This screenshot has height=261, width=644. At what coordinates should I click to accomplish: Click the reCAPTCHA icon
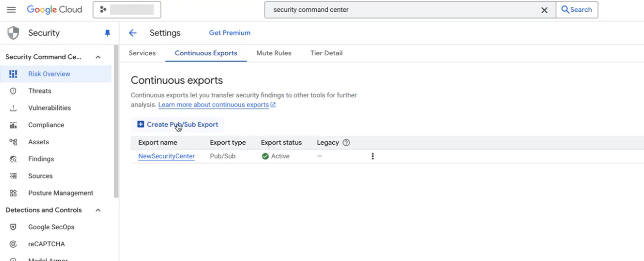pyautogui.click(x=13, y=244)
